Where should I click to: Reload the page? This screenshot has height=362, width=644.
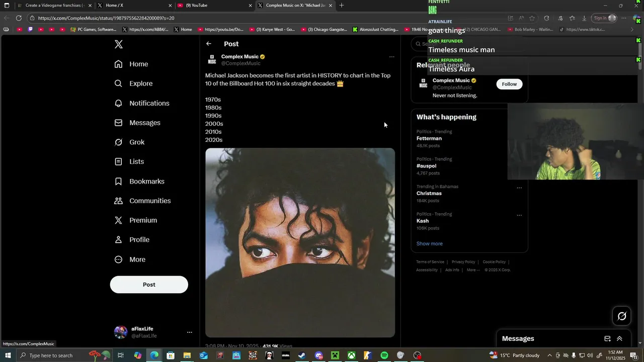pos(19,18)
